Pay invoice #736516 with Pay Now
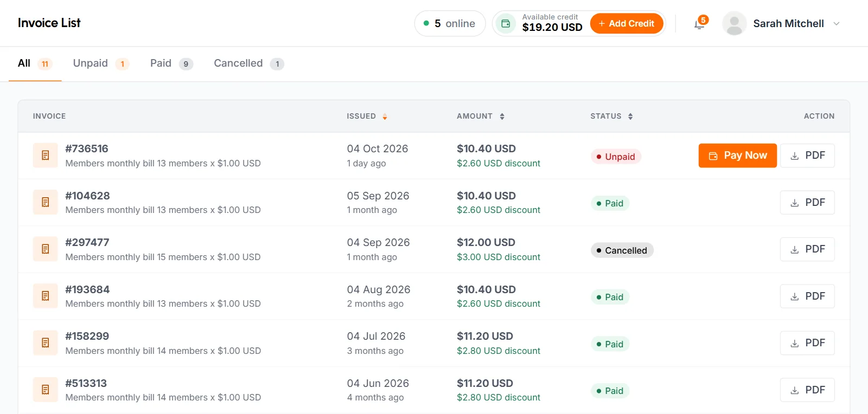 [x=737, y=156]
